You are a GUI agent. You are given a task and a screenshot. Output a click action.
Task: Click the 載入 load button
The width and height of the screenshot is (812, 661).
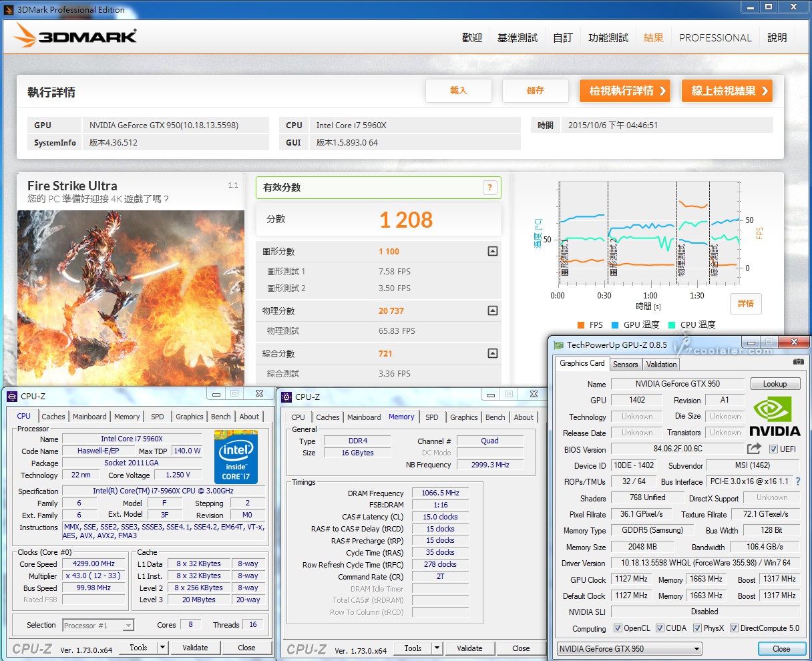pos(459,91)
